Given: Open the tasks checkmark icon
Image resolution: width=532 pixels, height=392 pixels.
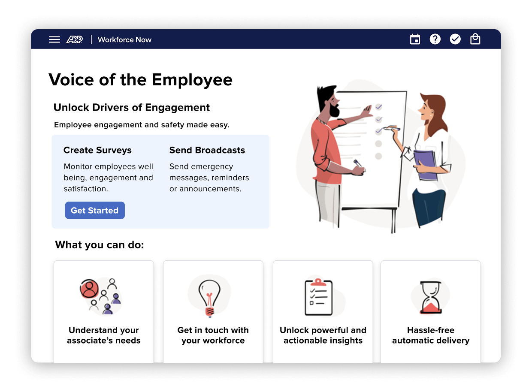Looking at the screenshot, I should click(455, 39).
